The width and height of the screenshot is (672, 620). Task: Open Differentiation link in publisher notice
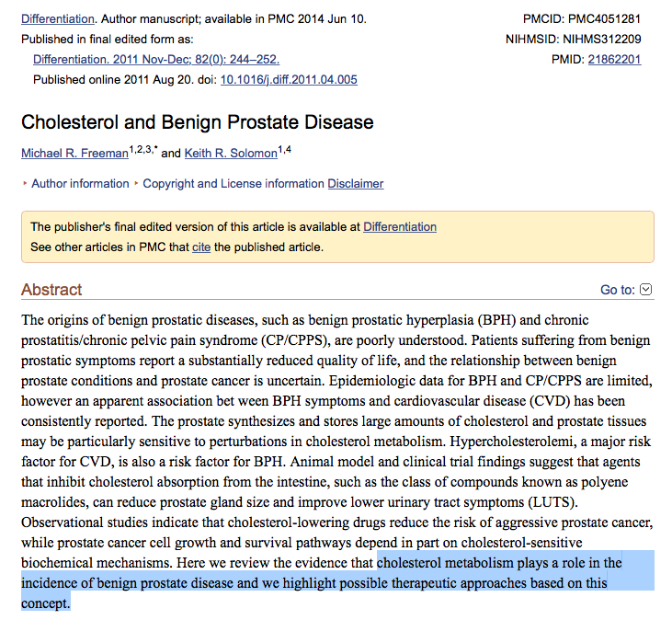click(400, 226)
